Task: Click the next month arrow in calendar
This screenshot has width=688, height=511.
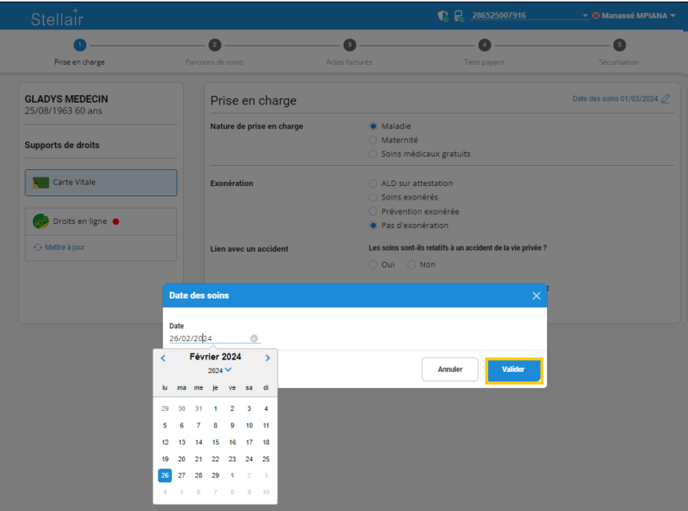Action: [268, 358]
